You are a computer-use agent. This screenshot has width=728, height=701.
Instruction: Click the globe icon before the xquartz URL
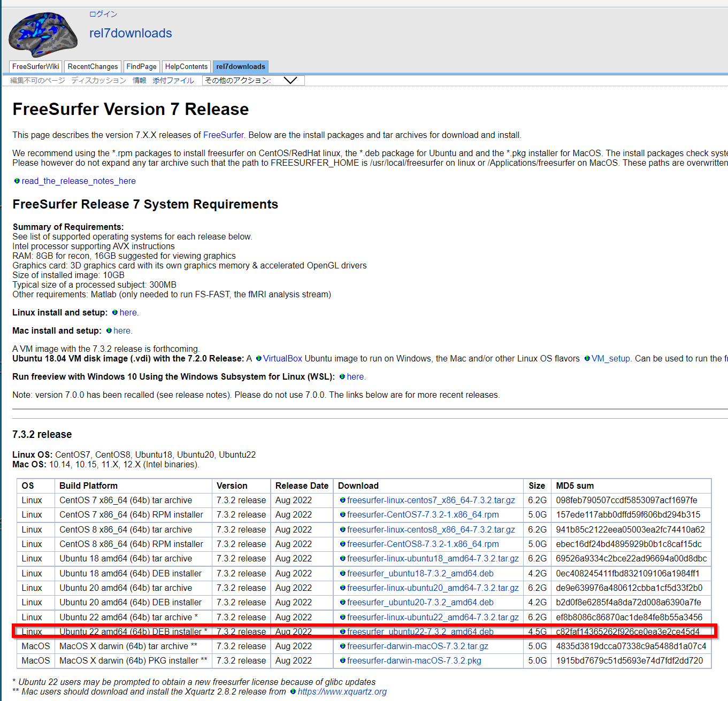[293, 691]
